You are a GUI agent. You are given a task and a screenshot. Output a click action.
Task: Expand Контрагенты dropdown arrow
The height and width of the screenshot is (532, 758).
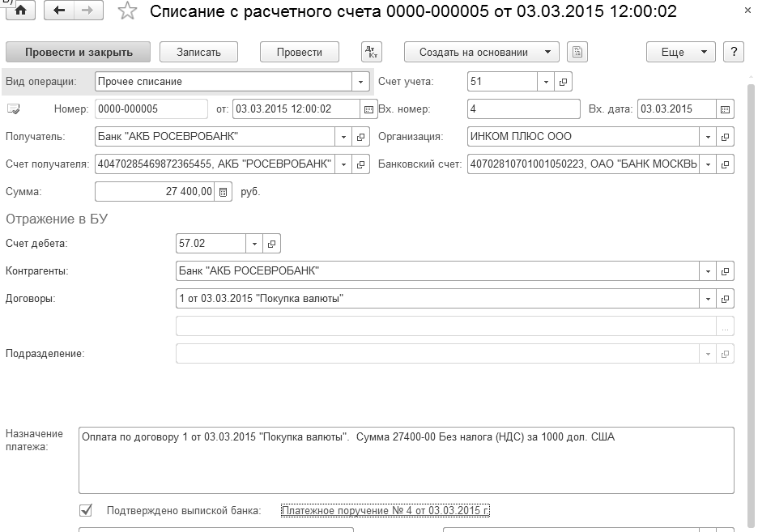coord(708,271)
